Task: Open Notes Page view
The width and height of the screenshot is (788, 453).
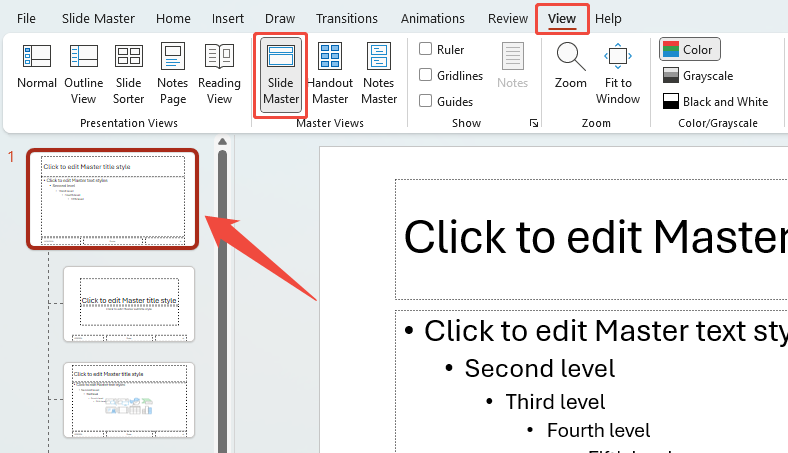Action: pyautogui.click(x=172, y=74)
